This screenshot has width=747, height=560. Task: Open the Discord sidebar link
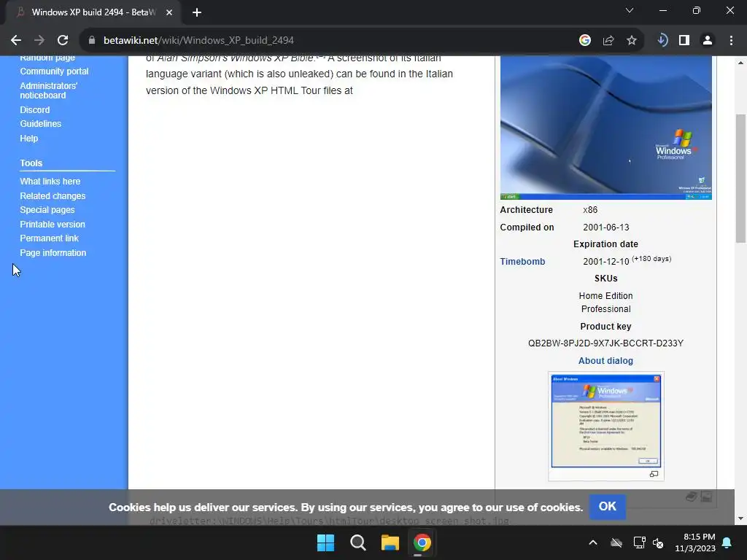tap(35, 110)
